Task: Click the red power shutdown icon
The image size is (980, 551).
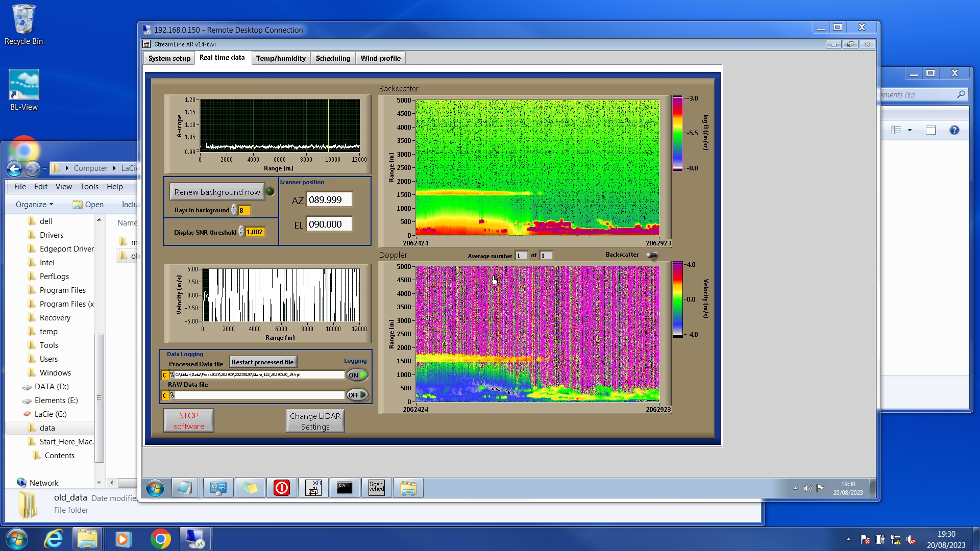Action: 281,488
